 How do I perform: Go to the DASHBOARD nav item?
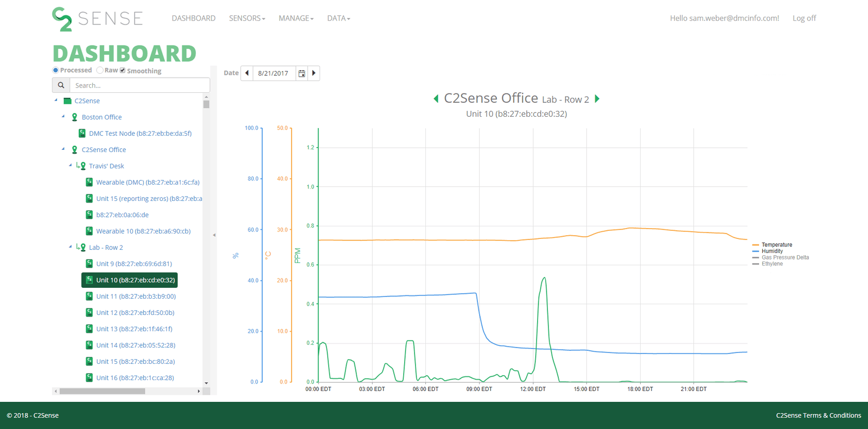(193, 18)
